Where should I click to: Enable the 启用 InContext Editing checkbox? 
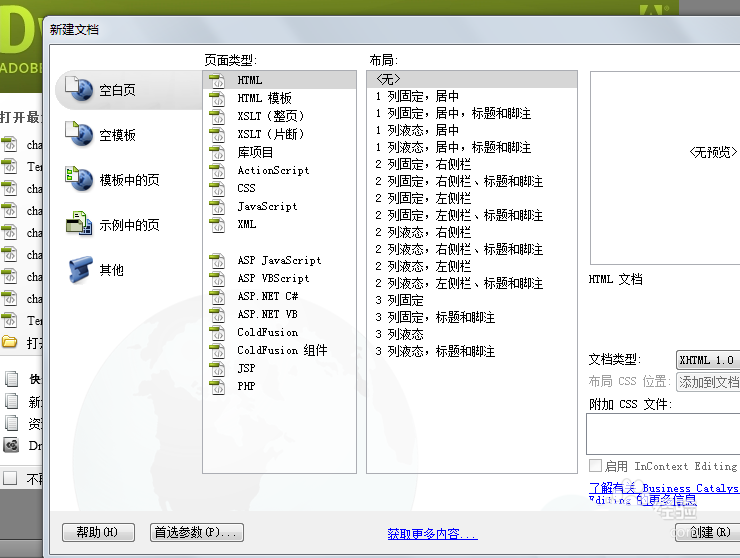(596, 465)
